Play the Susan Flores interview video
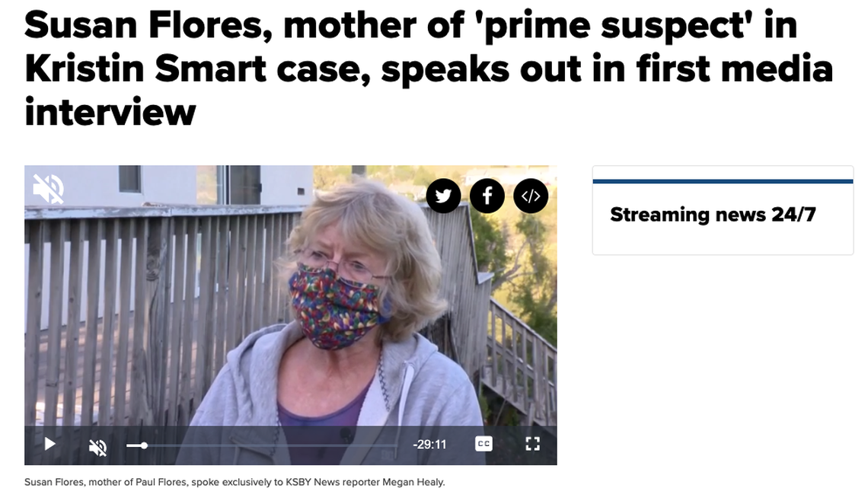The height and width of the screenshot is (488, 868). coord(49,445)
